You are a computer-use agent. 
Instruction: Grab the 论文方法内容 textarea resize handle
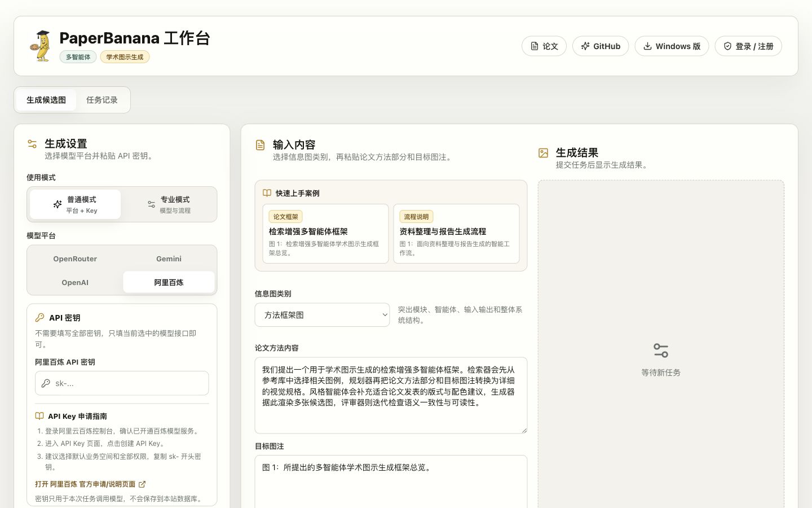coord(524,430)
